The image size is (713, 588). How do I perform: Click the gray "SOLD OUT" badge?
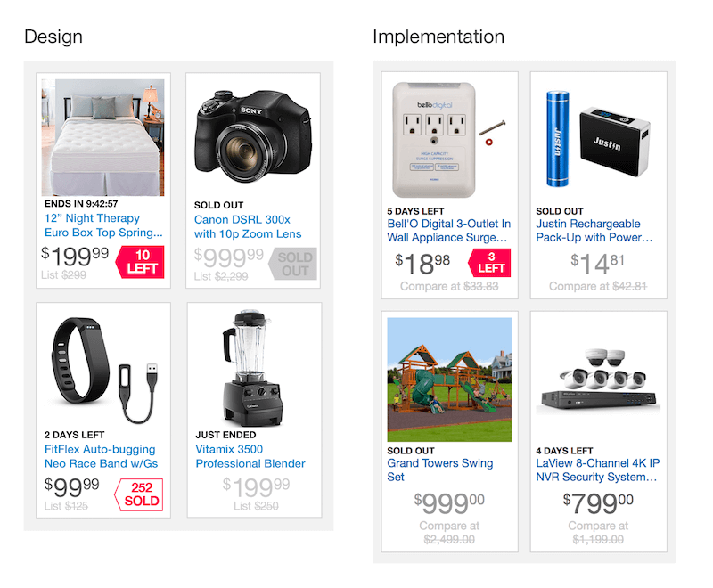click(x=293, y=264)
